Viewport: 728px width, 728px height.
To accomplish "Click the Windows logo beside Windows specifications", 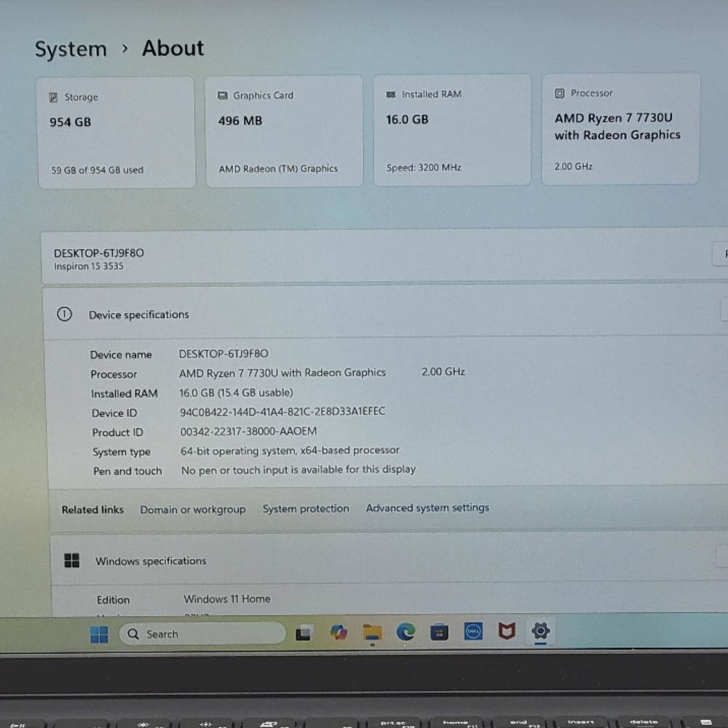I will 71,561.
